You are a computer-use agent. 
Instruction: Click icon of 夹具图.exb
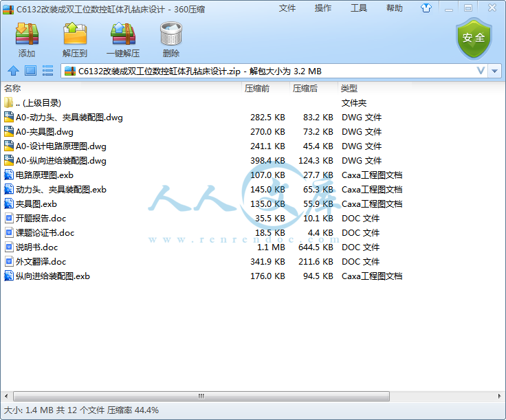9,204
